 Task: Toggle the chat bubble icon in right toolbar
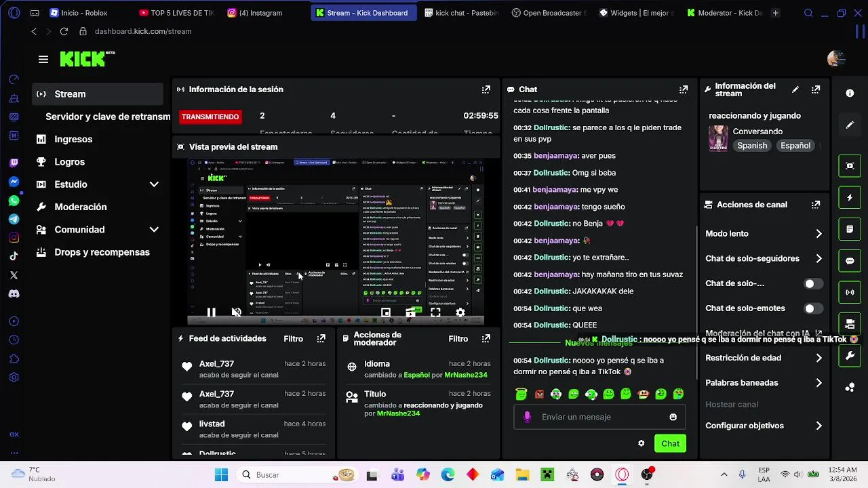click(850, 261)
